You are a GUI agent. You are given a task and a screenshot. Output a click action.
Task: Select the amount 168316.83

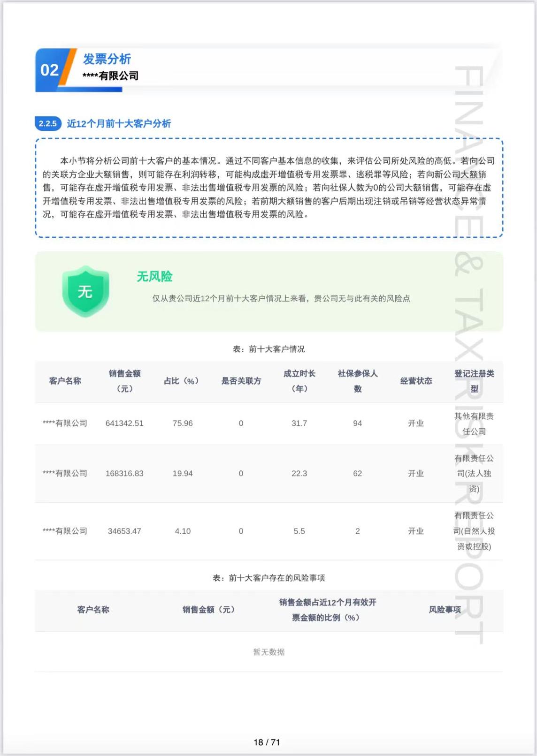pos(124,473)
